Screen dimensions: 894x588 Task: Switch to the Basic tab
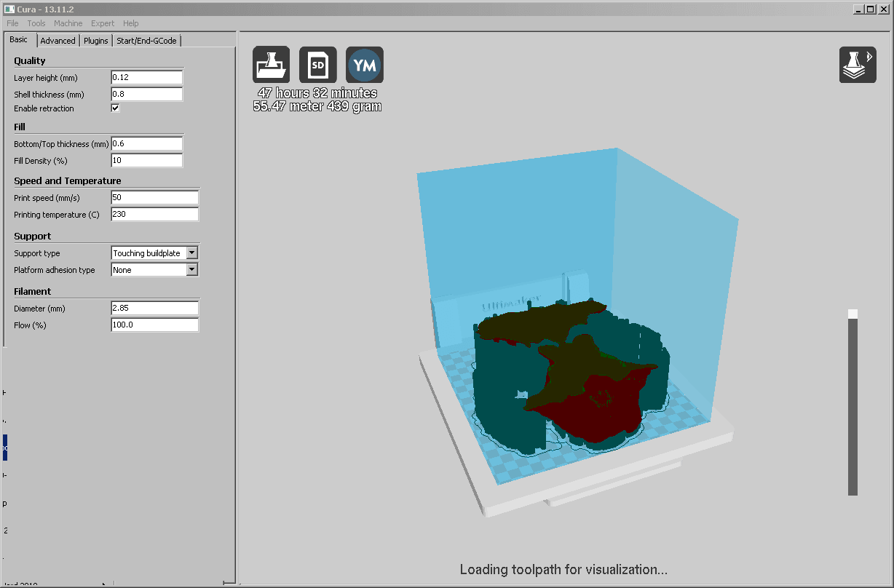click(19, 39)
